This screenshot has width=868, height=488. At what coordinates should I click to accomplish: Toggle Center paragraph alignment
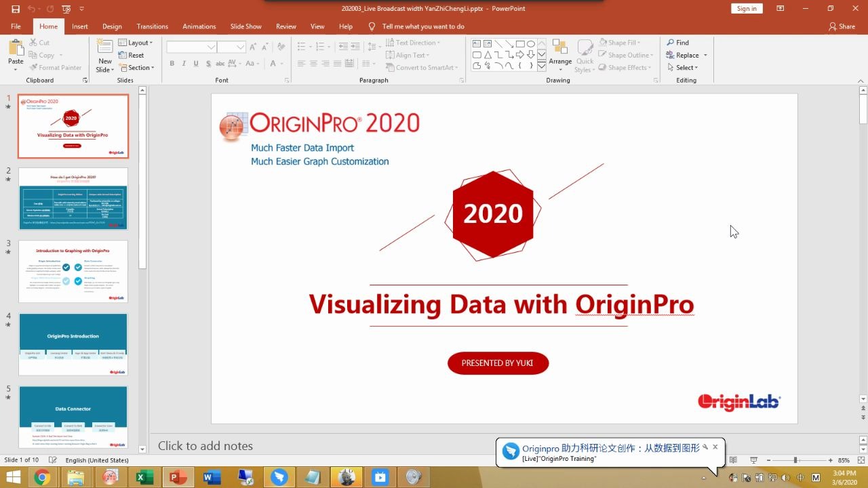(x=313, y=64)
